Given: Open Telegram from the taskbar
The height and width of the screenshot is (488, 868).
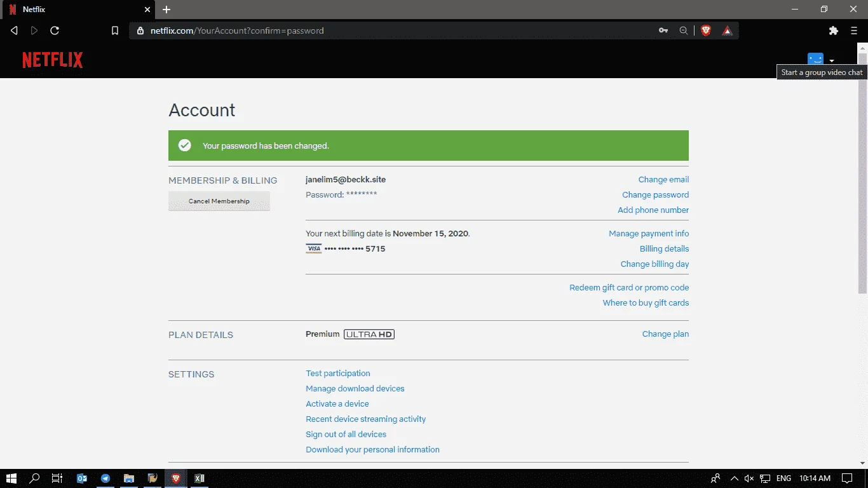Looking at the screenshot, I should tap(105, 478).
